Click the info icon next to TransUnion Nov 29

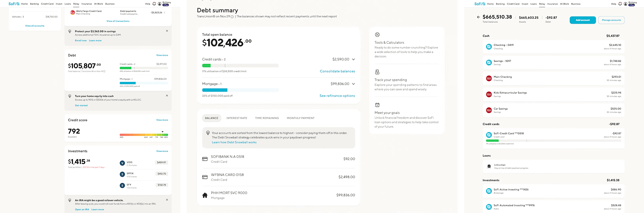[x=232, y=16]
